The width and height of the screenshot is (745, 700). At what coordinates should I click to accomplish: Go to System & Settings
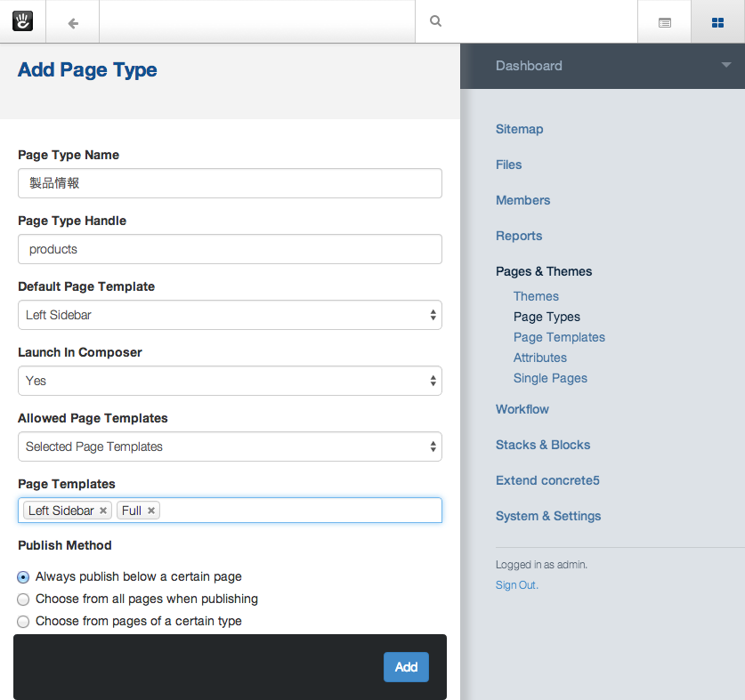[x=548, y=516]
